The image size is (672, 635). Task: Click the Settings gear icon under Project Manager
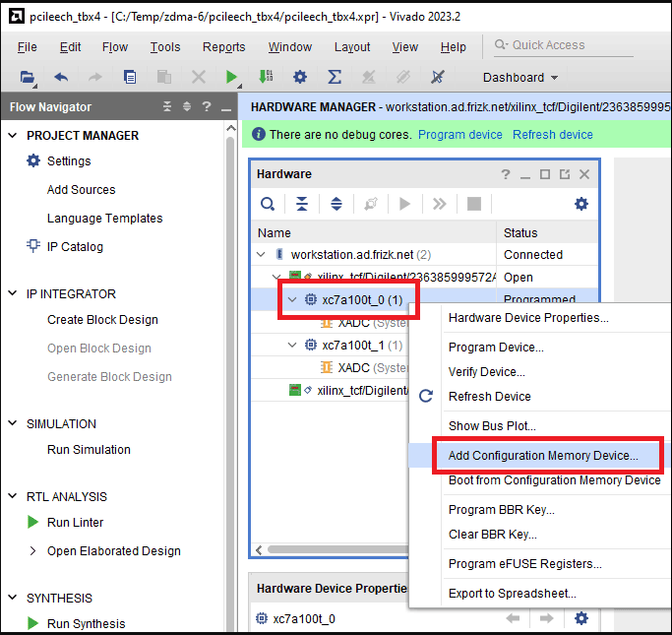click(33, 160)
